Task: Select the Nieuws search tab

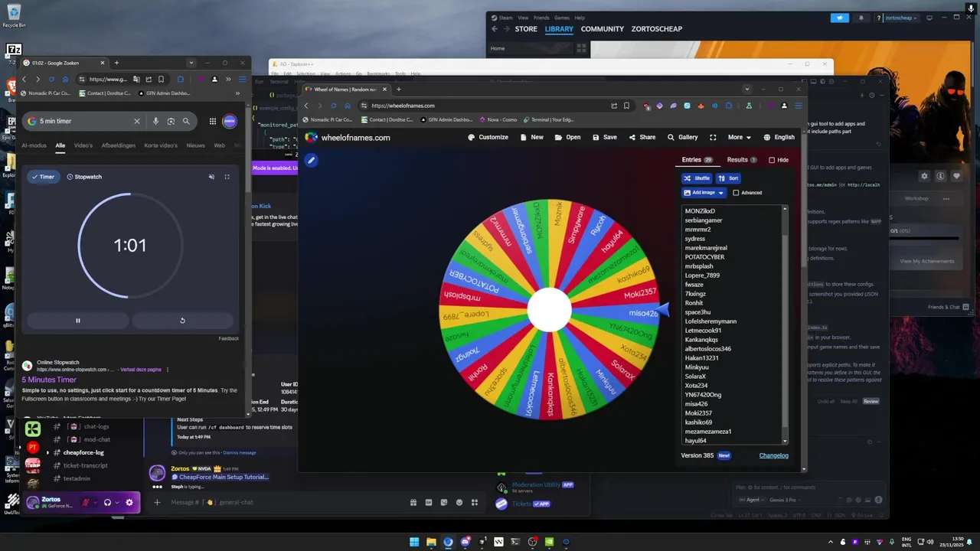Action: pyautogui.click(x=195, y=145)
